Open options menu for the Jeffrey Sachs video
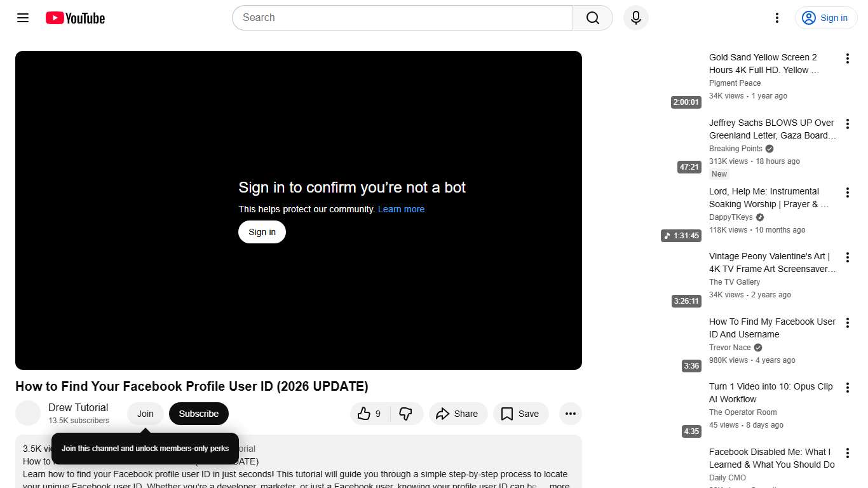The image size is (868, 488). click(848, 123)
